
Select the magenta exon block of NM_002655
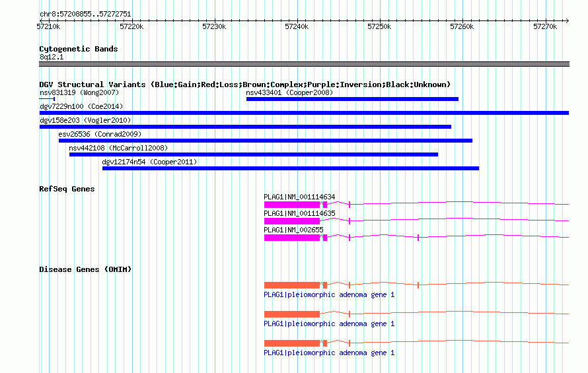(x=292, y=238)
